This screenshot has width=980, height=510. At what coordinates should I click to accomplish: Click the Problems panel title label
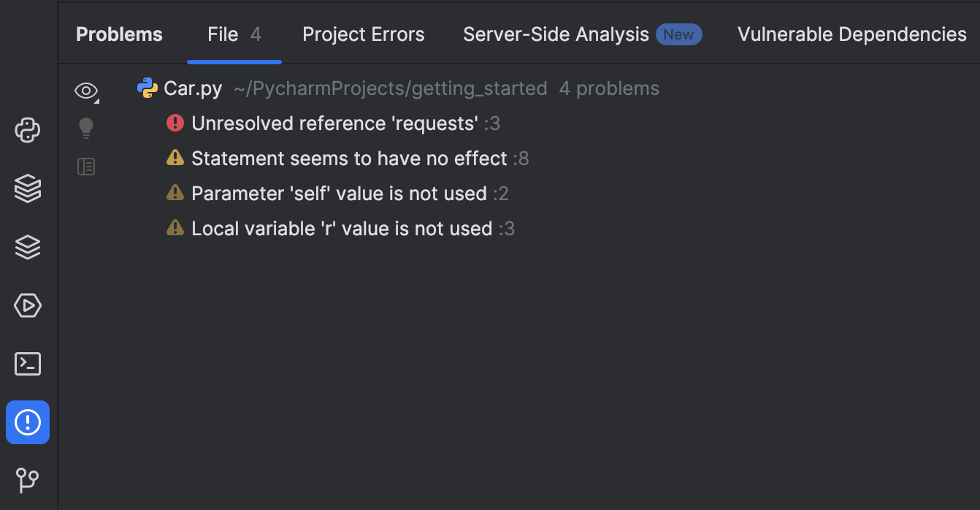tap(119, 34)
